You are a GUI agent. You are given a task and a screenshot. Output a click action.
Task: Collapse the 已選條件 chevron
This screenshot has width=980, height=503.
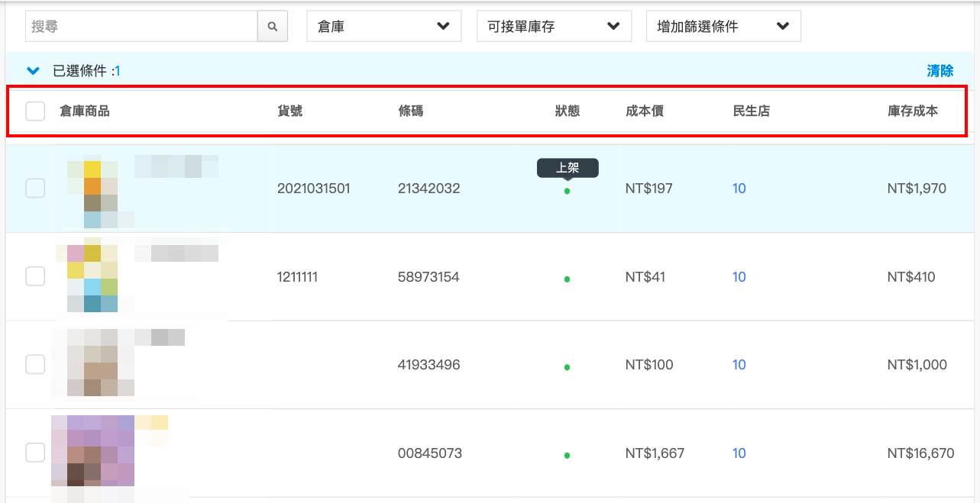coord(33,71)
